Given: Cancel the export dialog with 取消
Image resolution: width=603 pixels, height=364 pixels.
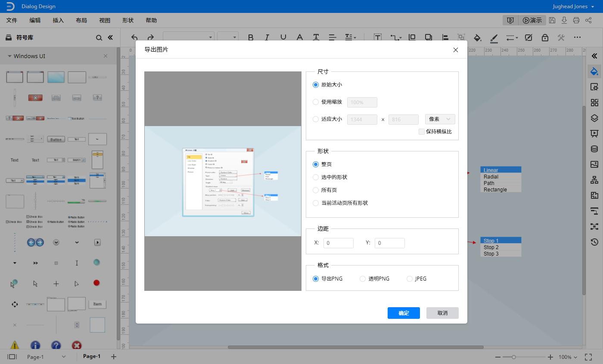Looking at the screenshot, I should (x=442, y=313).
